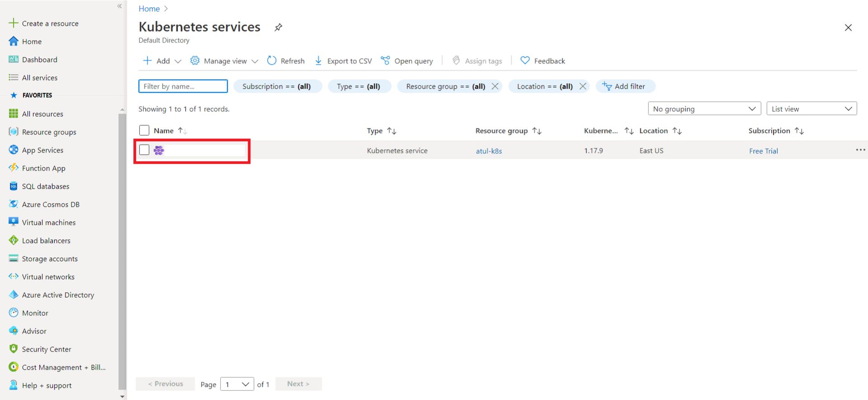Open the row's ellipsis context menu
This screenshot has width=868, height=400.
click(860, 150)
